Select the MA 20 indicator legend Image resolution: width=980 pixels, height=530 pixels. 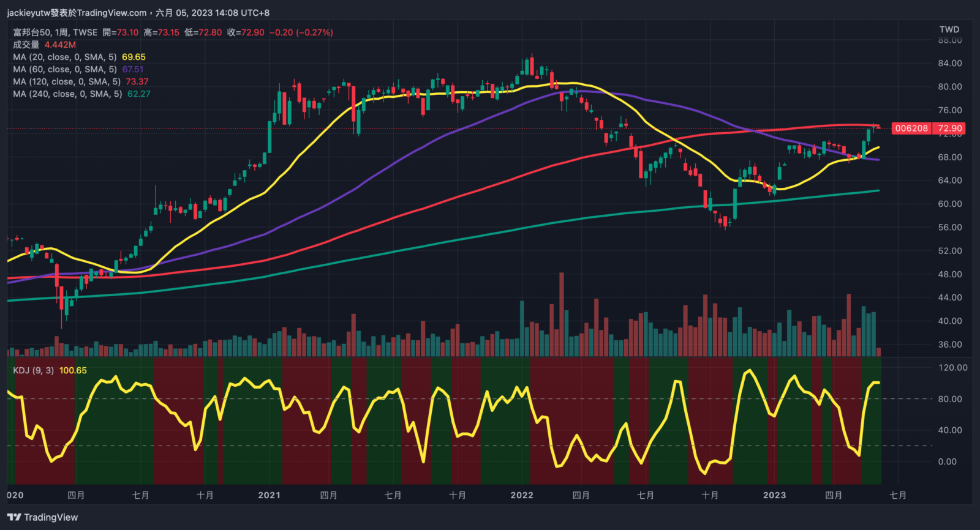click(64, 57)
